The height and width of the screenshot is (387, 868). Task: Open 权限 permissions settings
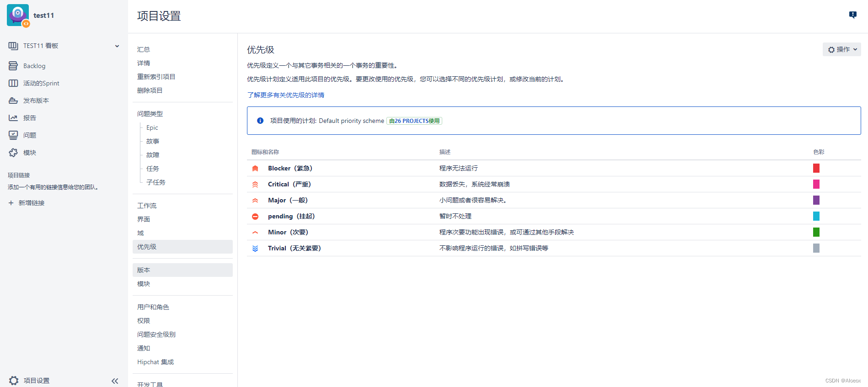[x=144, y=321]
